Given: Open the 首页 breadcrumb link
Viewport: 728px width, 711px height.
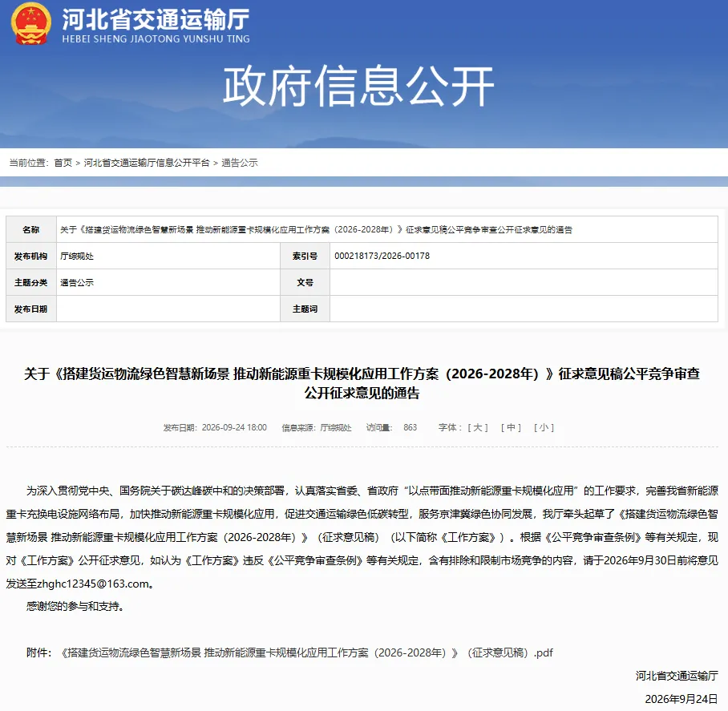Looking at the screenshot, I should [x=63, y=163].
